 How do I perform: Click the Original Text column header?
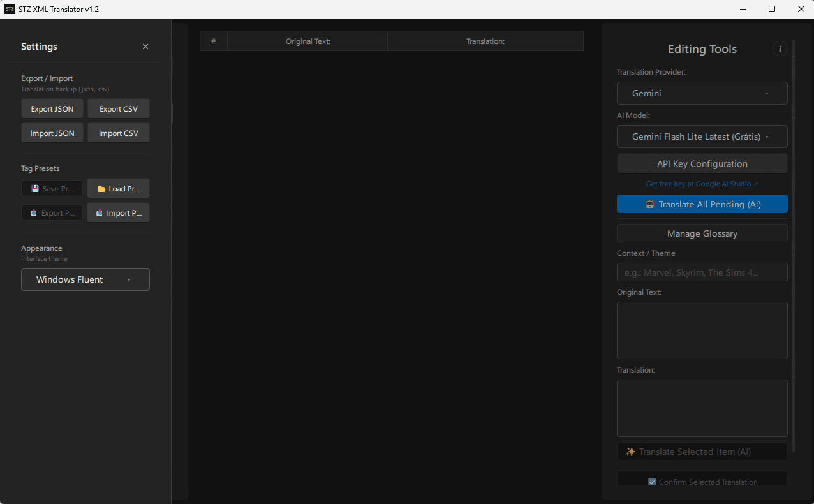coord(308,41)
